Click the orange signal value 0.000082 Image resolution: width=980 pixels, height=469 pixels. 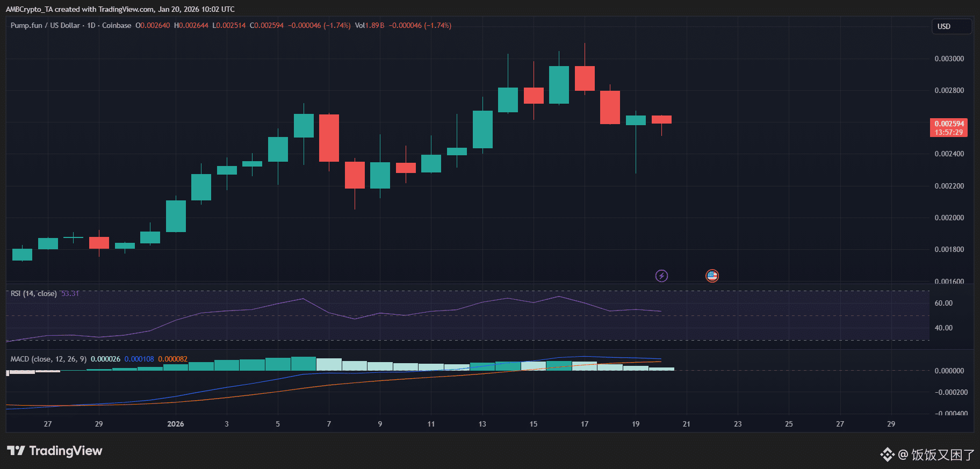173,359
